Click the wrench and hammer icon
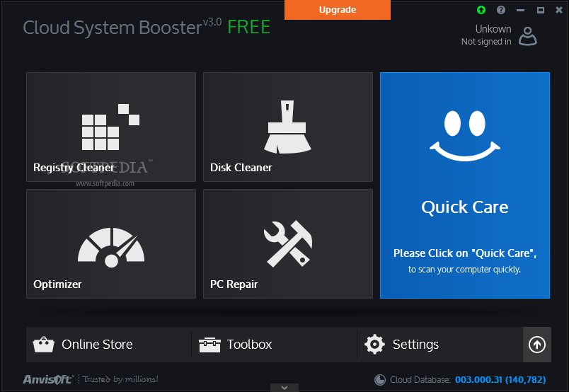Image resolution: width=569 pixels, height=392 pixels. [288, 243]
